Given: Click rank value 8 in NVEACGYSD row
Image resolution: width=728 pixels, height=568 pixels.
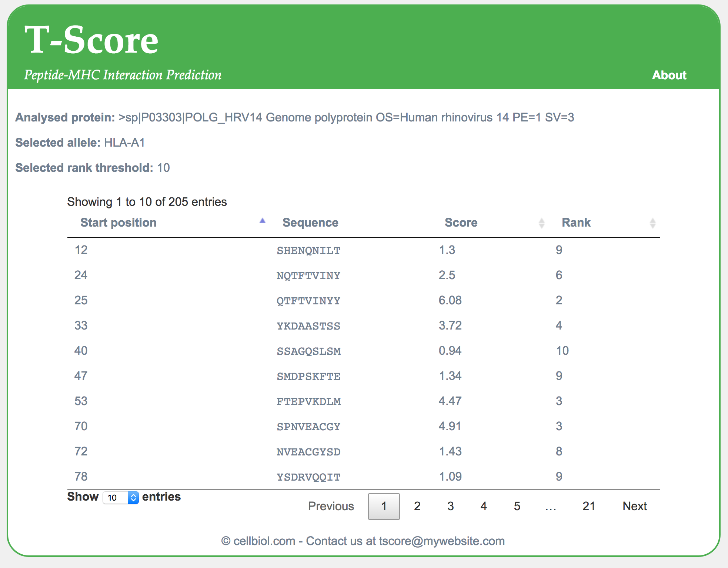Looking at the screenshot, I should (559, 451).
